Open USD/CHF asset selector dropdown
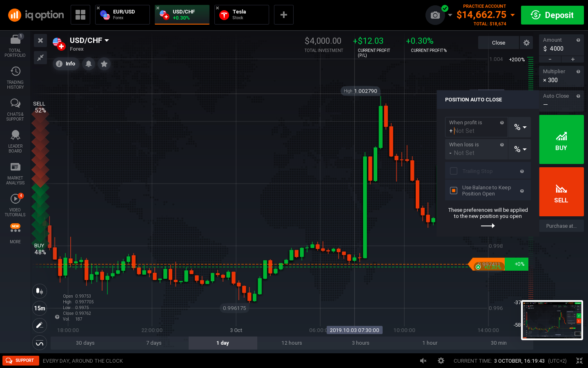 pyautogui.click(x=89, y=40)
